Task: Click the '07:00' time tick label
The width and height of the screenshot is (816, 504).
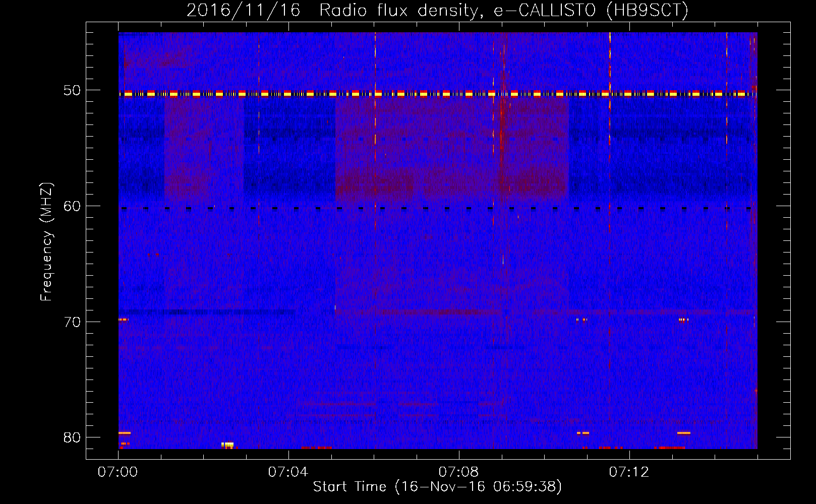Action: tap(118, 472)
